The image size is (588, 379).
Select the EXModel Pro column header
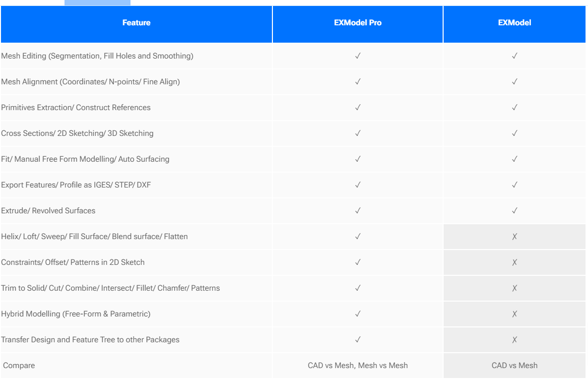click(x=358, y=23)
